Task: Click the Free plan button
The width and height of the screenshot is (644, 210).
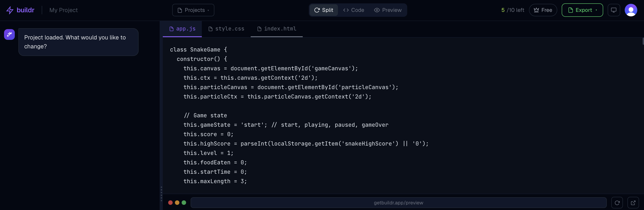Action: tap(543, 10)
